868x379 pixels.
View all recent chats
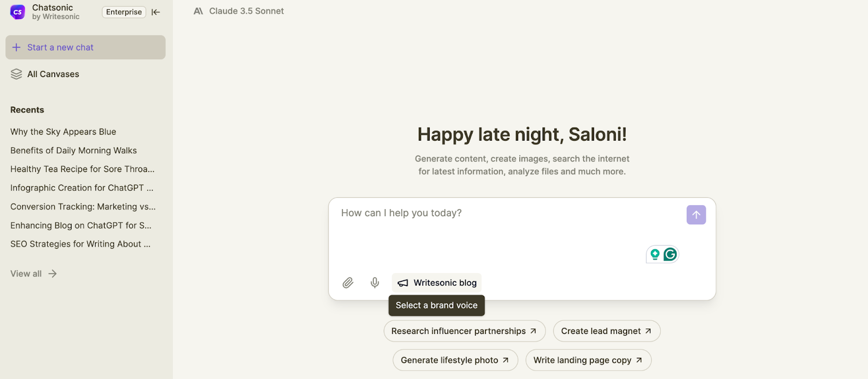[x=34, y=274]
